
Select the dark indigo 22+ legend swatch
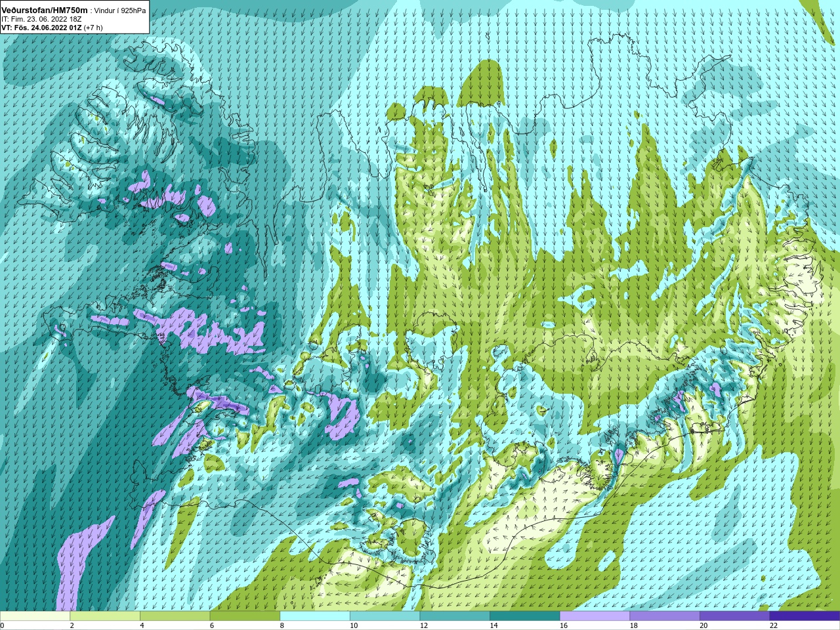pyautogui.click(x=805, y=616)
